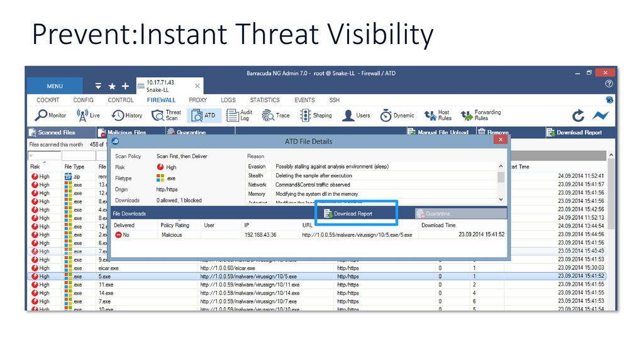Switch to the LOGS tab
This screenshot has width=644, height=362.
point(228,100)
